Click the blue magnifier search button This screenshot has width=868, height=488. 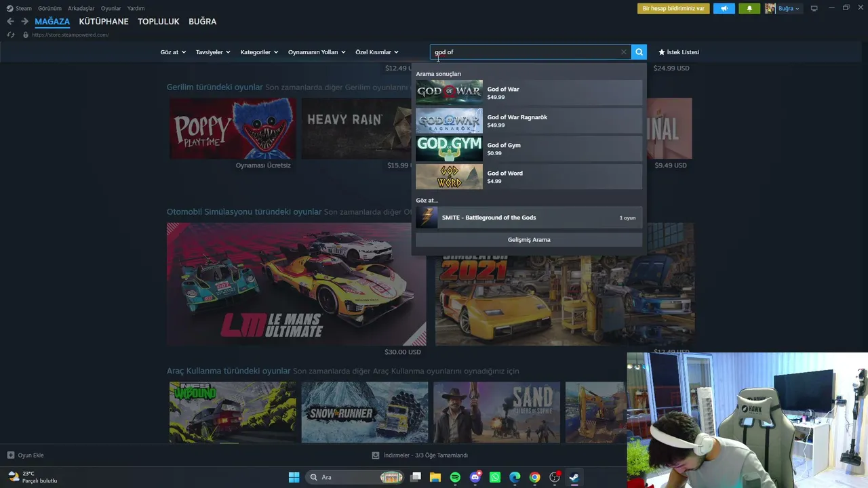coord(639,52)
